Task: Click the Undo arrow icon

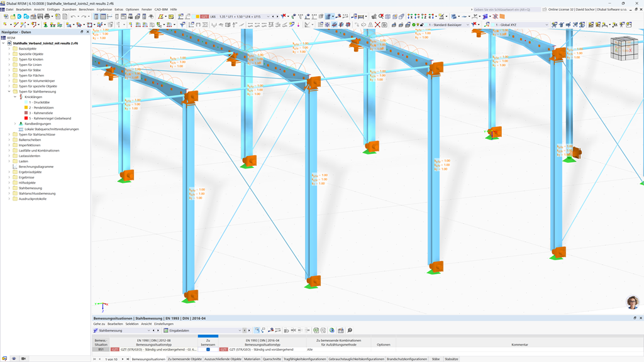Action: pyautogui.click(x=73, y=16)
